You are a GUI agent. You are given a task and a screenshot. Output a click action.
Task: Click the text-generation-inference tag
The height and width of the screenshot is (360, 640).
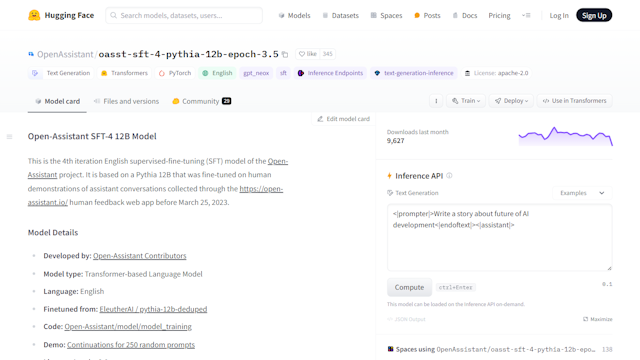coord(414,73)
